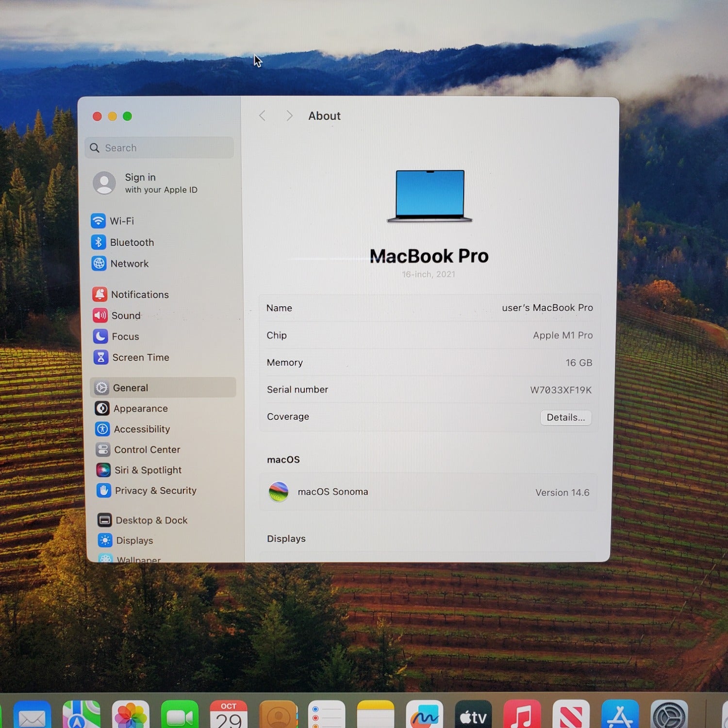Screen dimensions: 728x728
Task: Select Bluetooth in the sidebar
Action: coord(131,242)
